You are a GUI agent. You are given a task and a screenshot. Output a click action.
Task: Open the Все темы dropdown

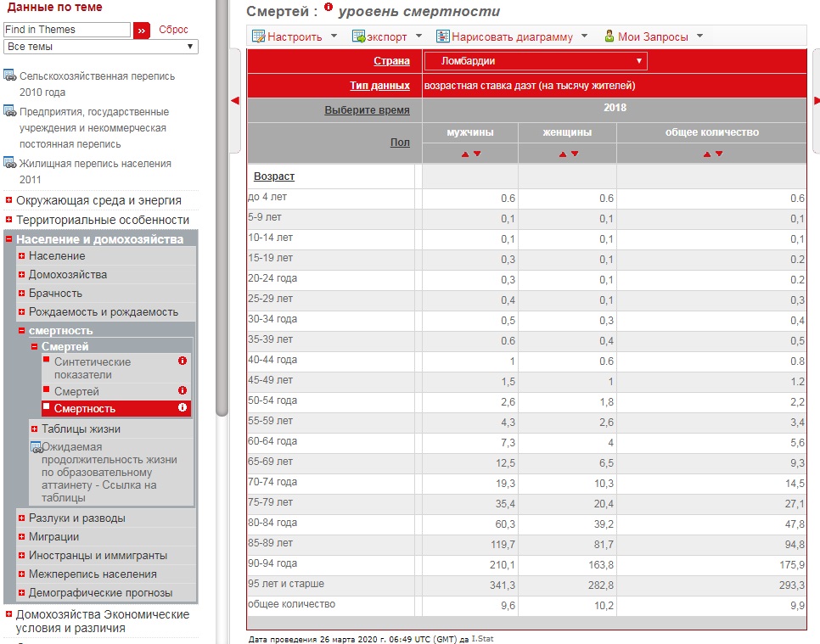(101, 47)
